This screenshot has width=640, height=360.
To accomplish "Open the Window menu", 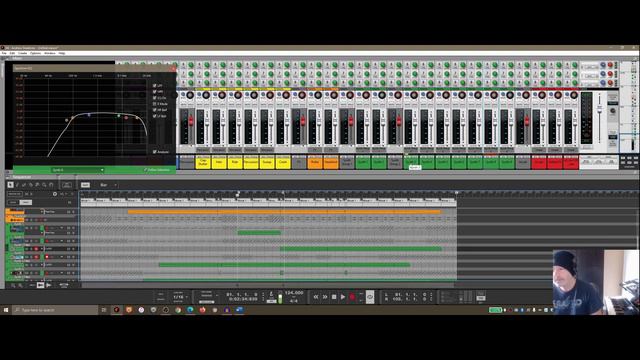I will [x=50, y=53].
